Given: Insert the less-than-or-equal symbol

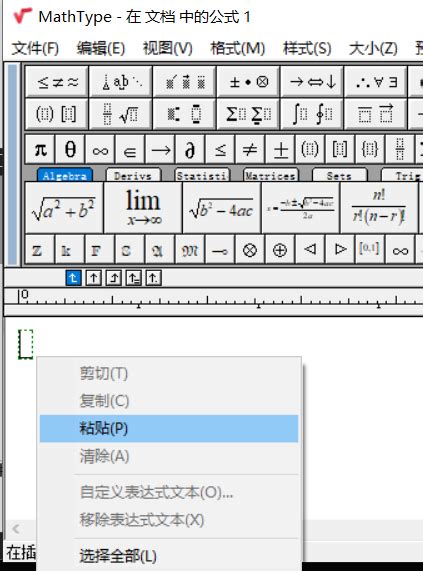Looking at the screenshot, I should click(220, 149).
